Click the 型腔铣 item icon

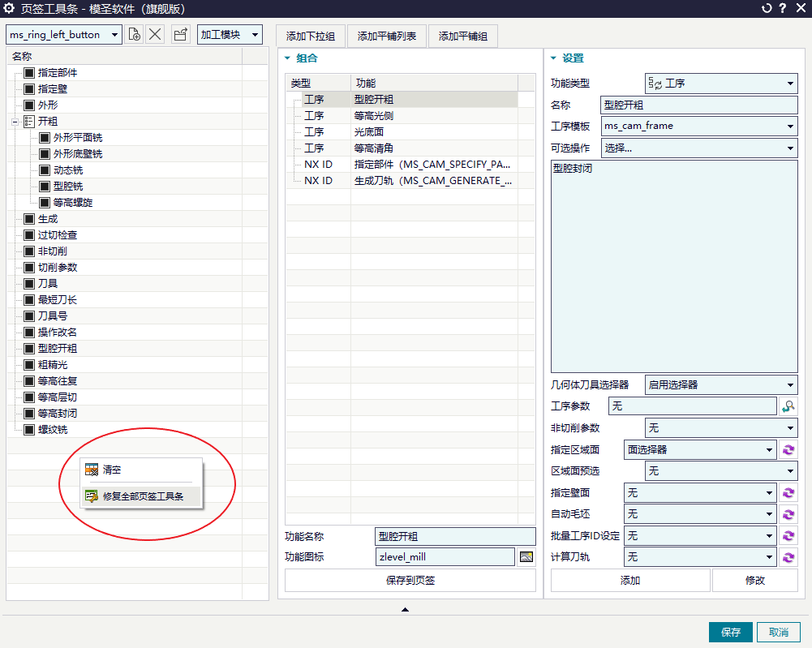[45, 187]
